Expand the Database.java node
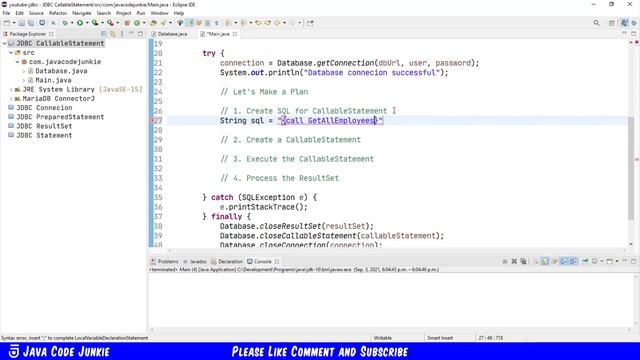This screenshot has height=360, width=640. pos(24,71)
